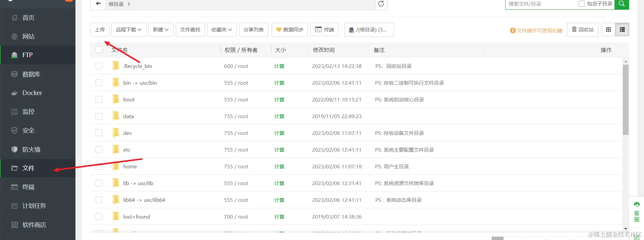Open the 回收站 recycle bin
The width and height of the screenshot is (644, 240).
point(583,29)
